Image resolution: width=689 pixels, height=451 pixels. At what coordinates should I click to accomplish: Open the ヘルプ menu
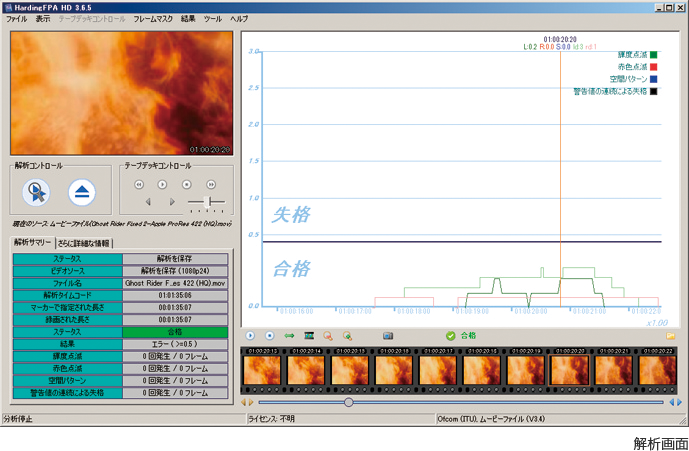click(239, 19)
